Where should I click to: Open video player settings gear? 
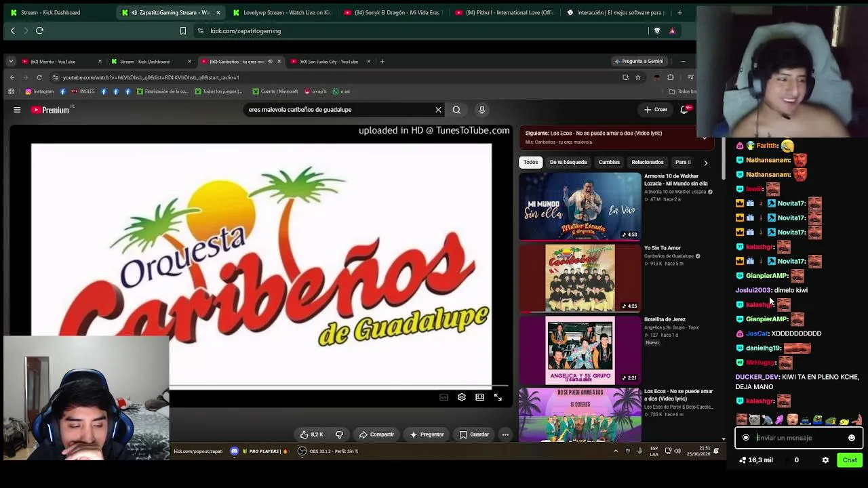coord(462,397)
